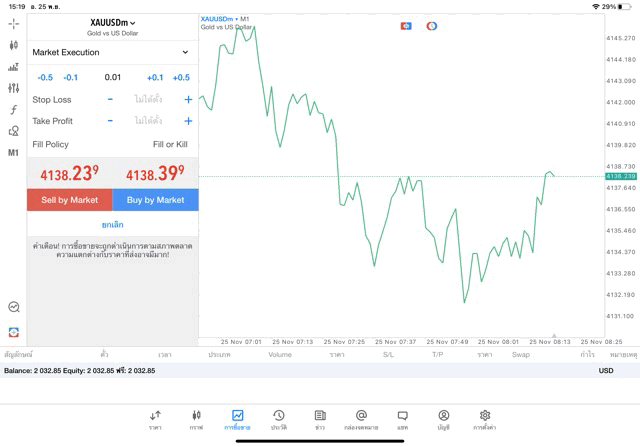Change Fill Policy from Fill or Kill
This screenshot has height=447, width=640.
pyautogui.click(x=169, y=144)
